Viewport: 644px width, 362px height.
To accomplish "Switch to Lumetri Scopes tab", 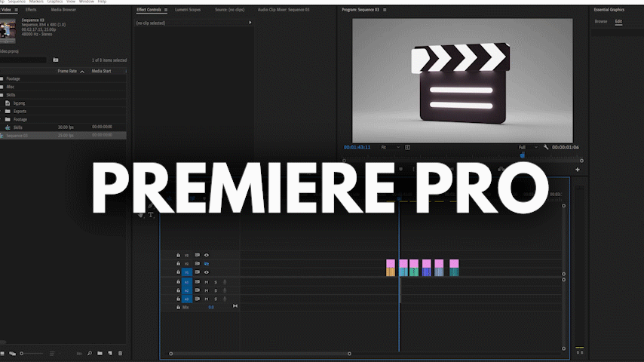I will point(188,10).
